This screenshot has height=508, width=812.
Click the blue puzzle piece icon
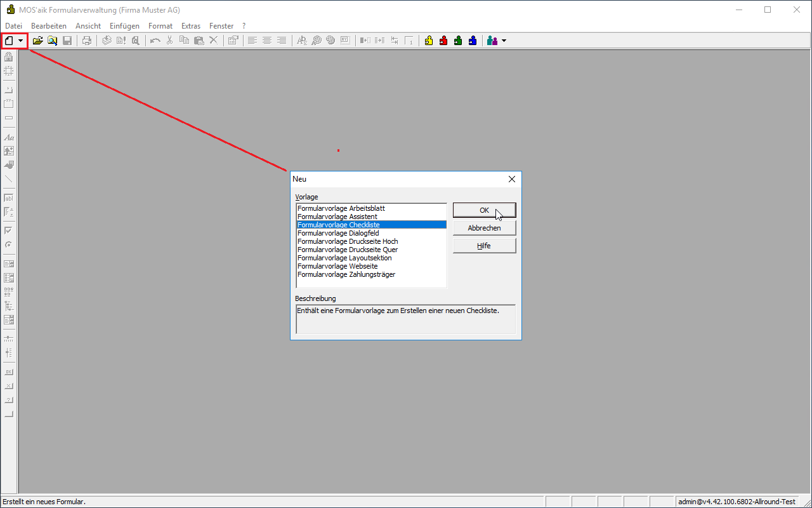click(x=473, y=41)
